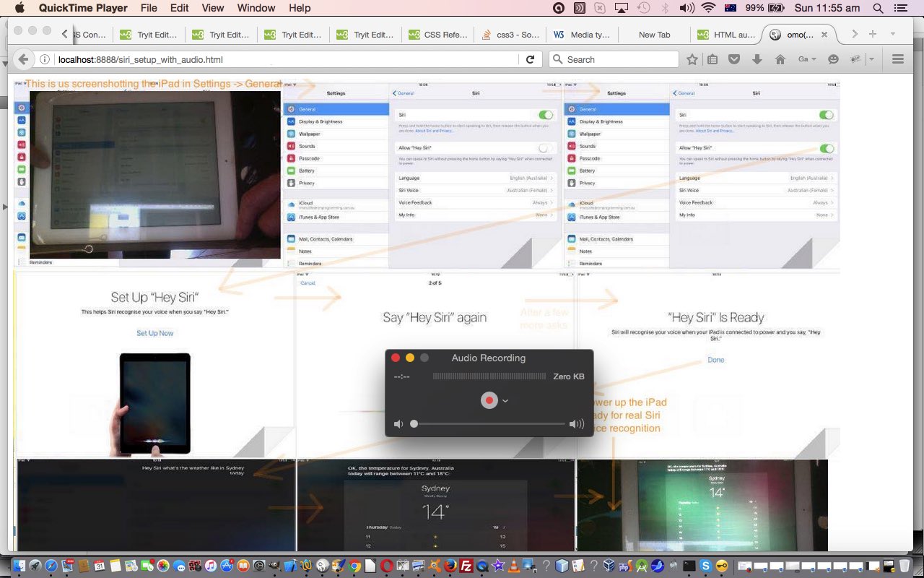Open Spotlight search in menu bar
Image resolution: width=924 pixels, height=578 pixels.
tap(878, 8)
